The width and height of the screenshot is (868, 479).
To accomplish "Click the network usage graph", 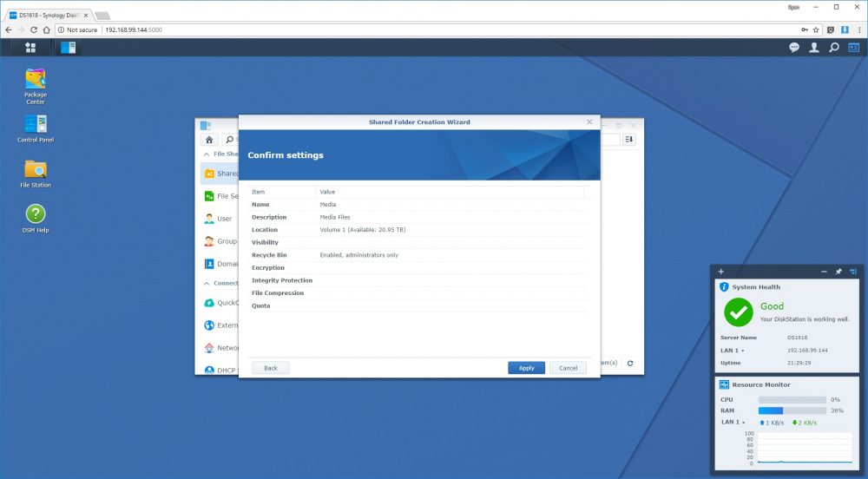I will point(805,449).
